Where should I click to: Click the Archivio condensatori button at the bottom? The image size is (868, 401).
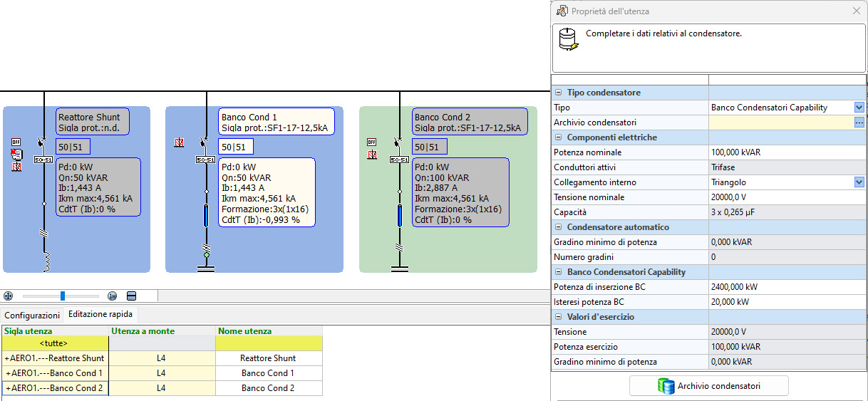pyautogui.click(x=709, y=386)
